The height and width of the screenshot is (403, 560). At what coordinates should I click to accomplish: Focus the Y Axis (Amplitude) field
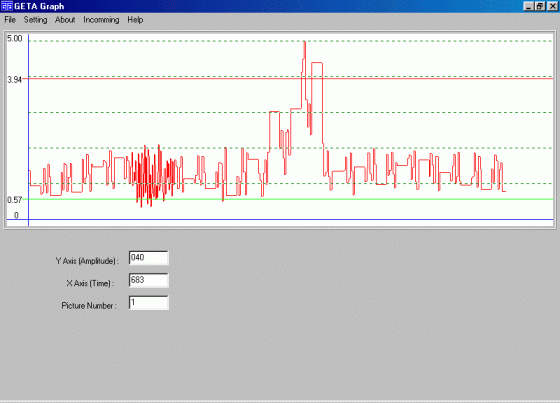(149, 258)
